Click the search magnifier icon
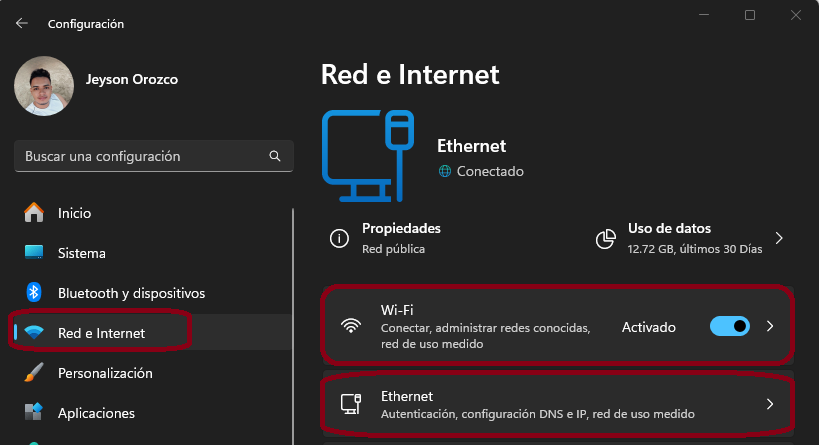 (x=275, y=157)
